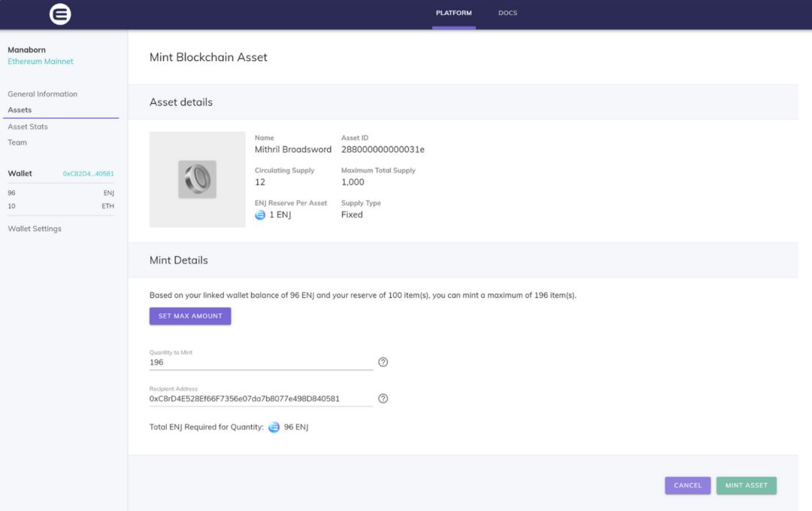Click the Mint Asset button
The width and height of the screenshot is (812, 511).
(x=746, y=485)
